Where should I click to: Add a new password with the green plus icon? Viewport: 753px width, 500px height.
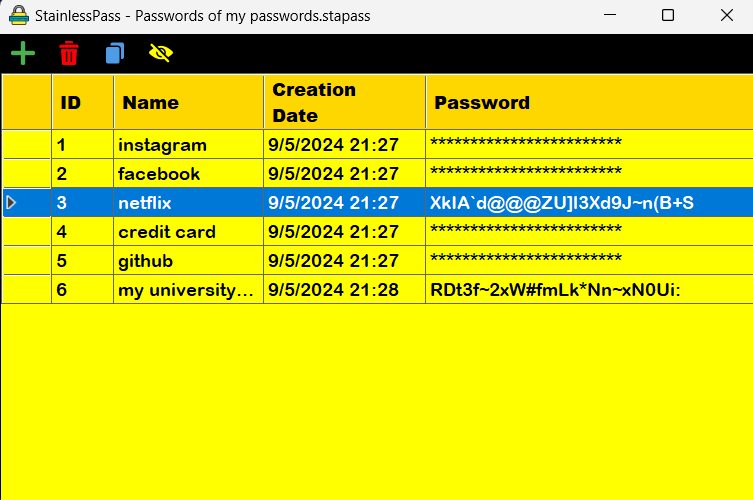(x=23, y=53)
